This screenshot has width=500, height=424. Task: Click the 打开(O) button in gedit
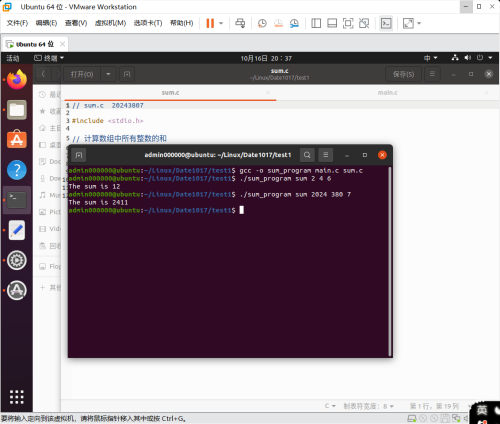82,74
